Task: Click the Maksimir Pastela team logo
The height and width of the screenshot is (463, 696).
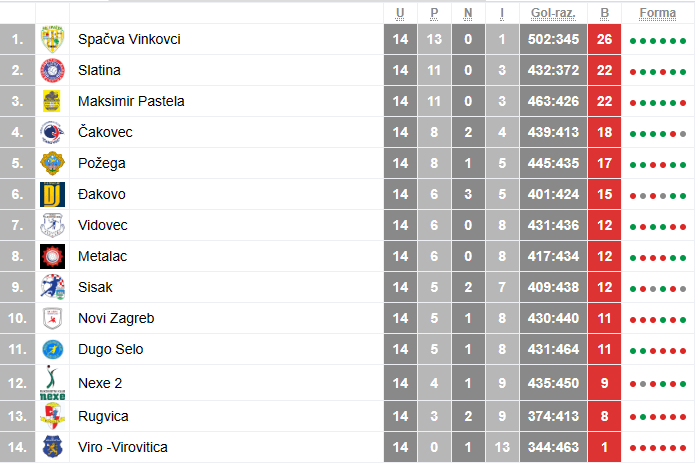Action: [x=51, y=101]
